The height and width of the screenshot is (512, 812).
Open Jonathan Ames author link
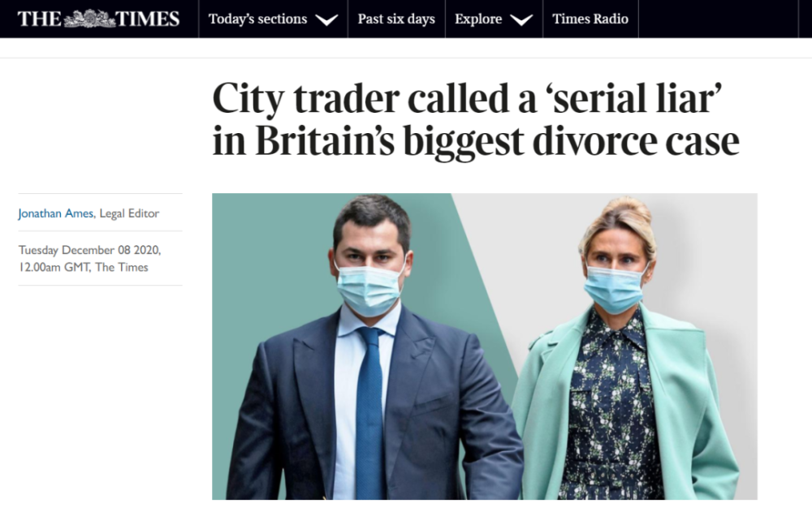point(55,213)
